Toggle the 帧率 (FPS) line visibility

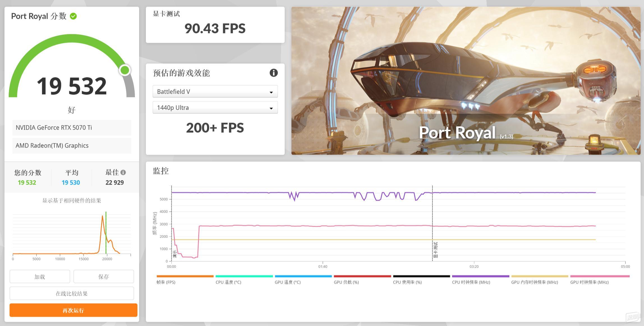185,276
